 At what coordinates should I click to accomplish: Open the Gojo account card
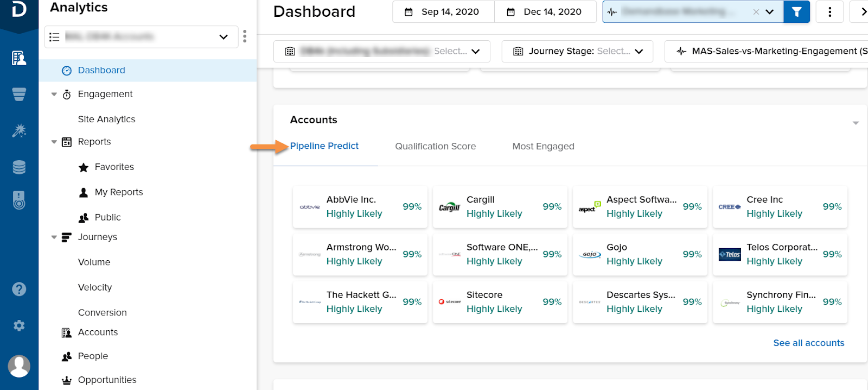640,255
